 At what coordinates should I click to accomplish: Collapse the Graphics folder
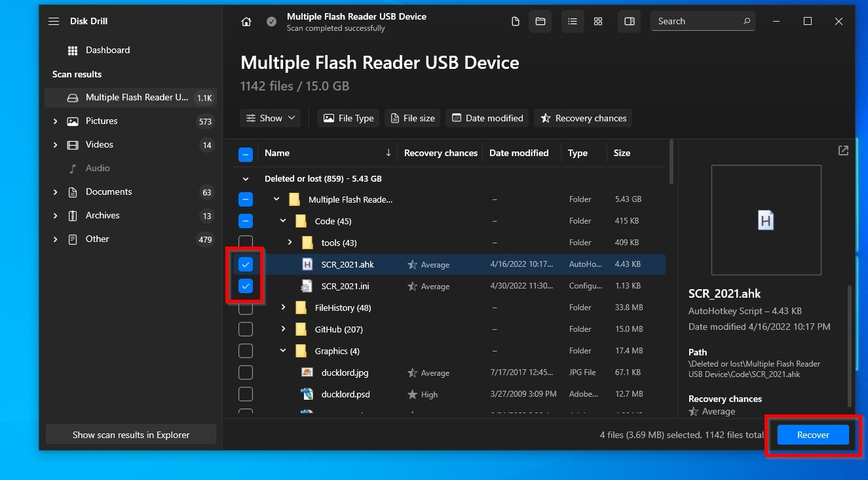click(x=283, y=351)
